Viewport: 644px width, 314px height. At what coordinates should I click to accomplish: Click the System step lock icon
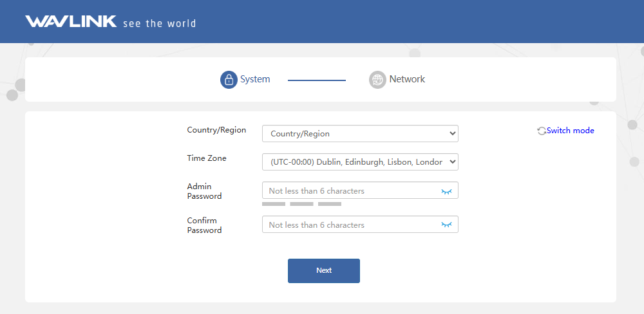click(229, 80)
